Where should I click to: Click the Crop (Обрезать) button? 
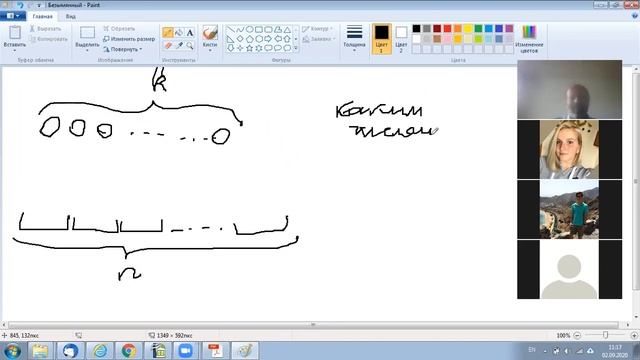coord(119,29)
